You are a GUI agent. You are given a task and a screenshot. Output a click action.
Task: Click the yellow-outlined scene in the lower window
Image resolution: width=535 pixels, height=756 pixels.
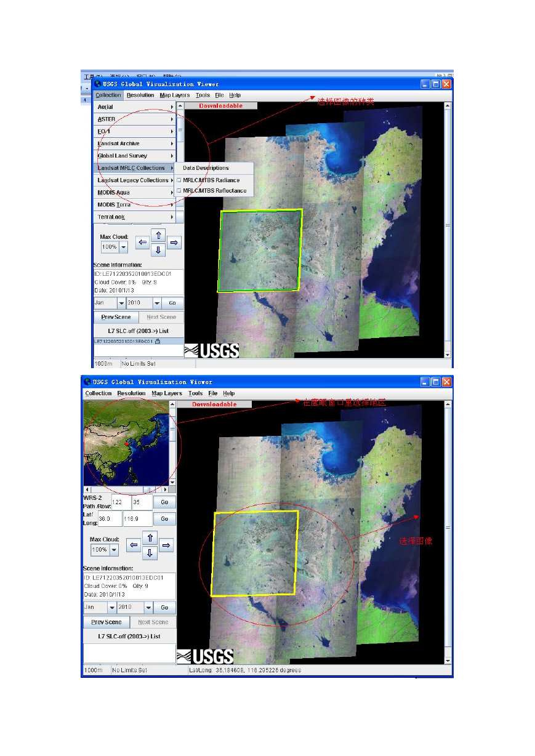pyautogui.click(x=255, y=553)
